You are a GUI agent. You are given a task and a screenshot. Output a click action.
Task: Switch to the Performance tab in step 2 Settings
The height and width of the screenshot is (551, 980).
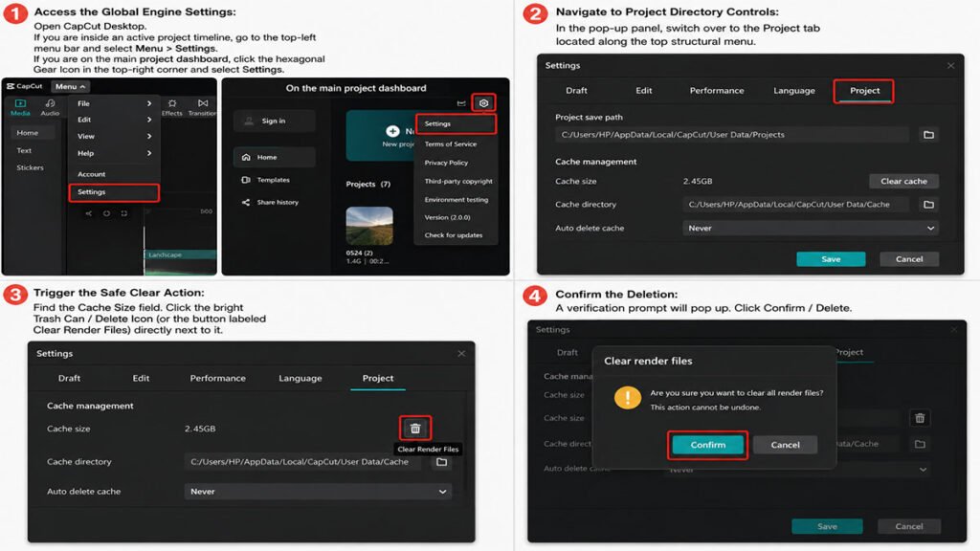717,91
